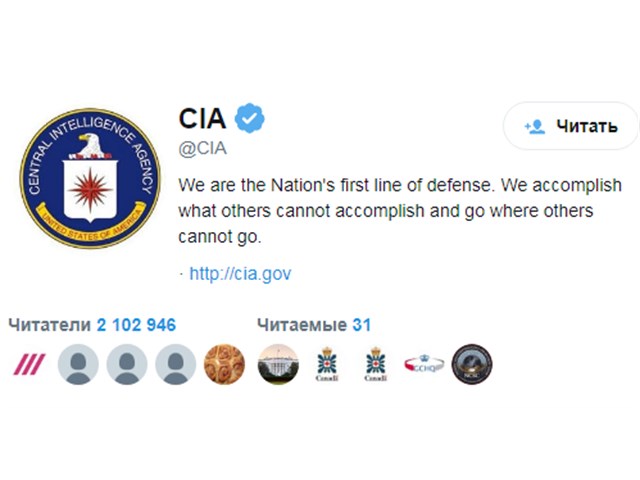The width and height of the screenshot is (640, 480).
Task: Click the profile bio text
Action: [x=400, y=211]
